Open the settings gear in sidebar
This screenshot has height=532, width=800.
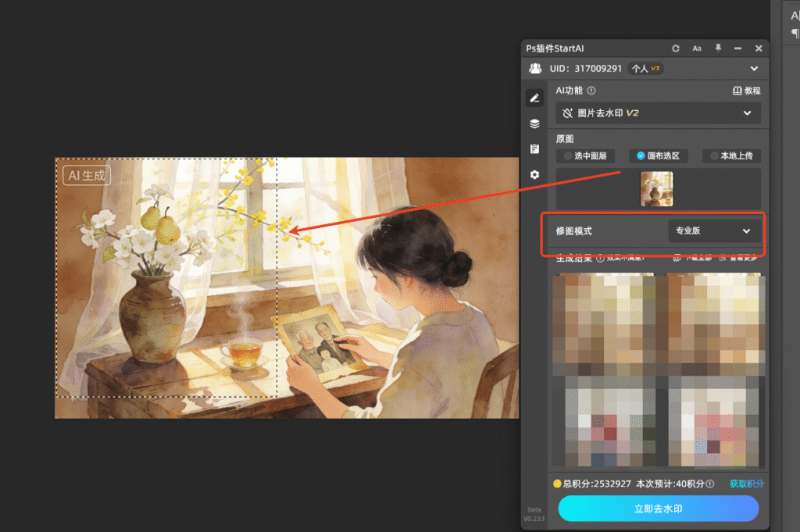[x=534, y=175]
